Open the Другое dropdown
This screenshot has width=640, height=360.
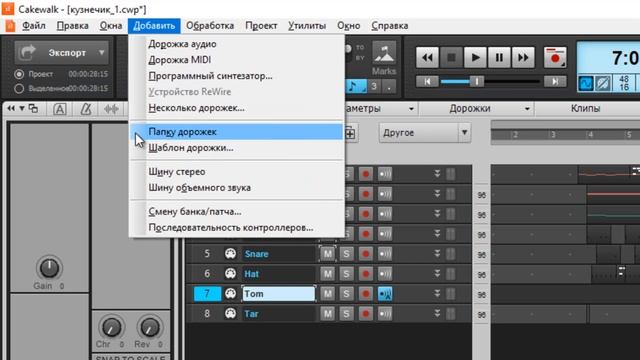coord(424,133)
